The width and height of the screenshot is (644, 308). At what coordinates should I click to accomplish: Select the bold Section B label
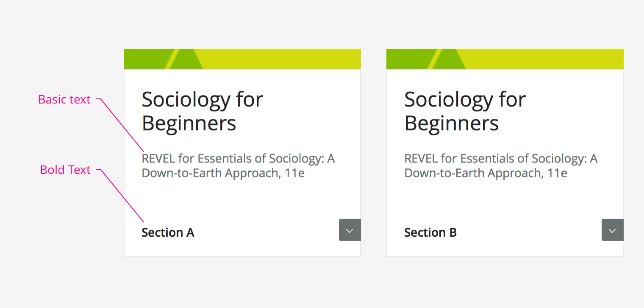[x=430, y=232]
